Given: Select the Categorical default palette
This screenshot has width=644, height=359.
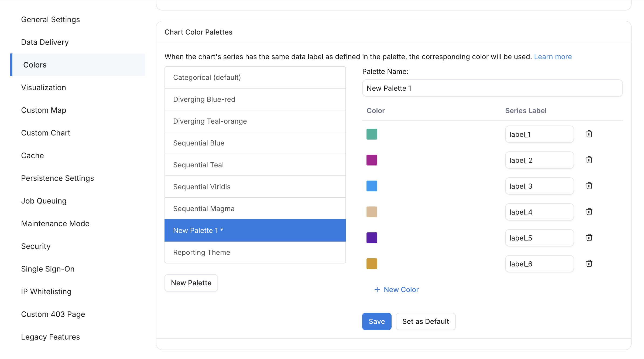Looking at the screenshot, I should (x=255, y=77).
